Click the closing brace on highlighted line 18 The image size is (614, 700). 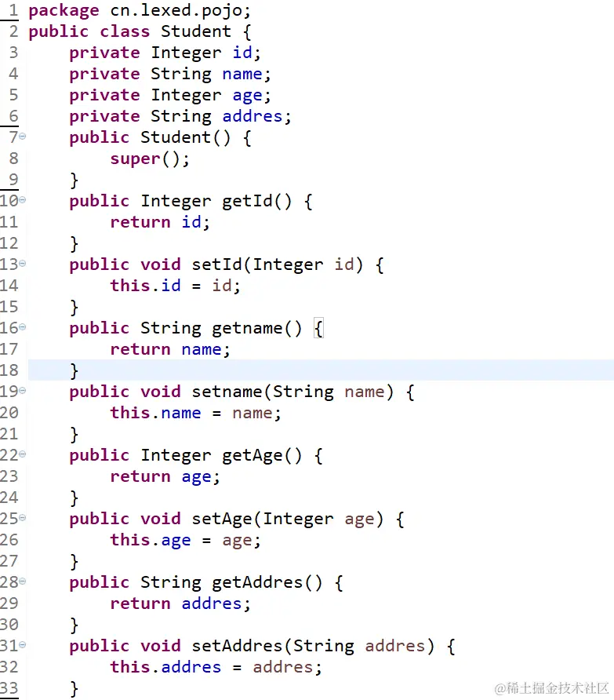[x=74, y=371]
